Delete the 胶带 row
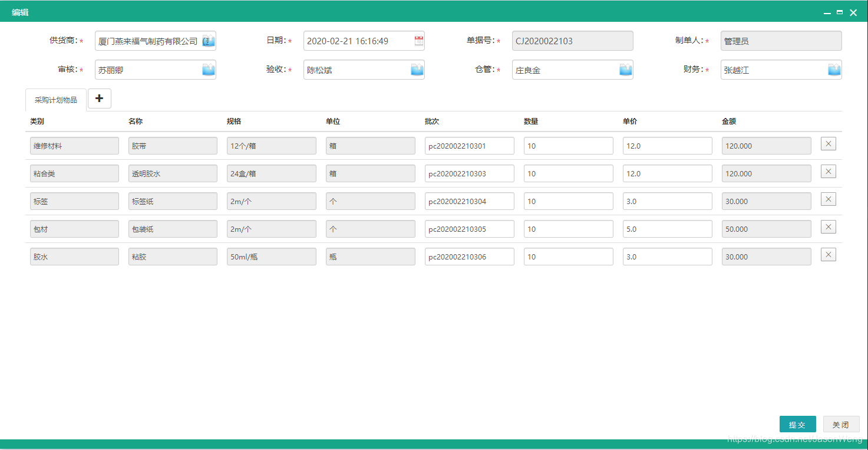Screen dimensions: 868x450 (828, 144)
